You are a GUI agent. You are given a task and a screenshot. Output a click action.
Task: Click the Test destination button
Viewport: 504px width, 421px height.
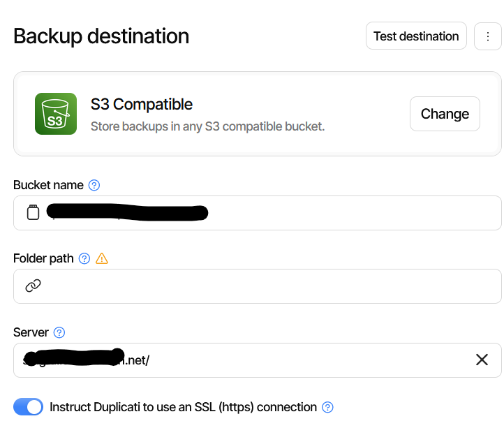pos(416,36)
